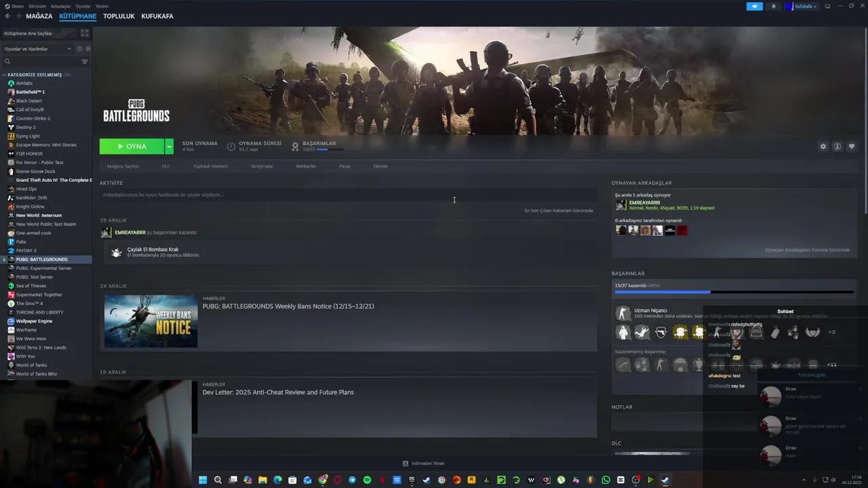Go forward with the right arrow
The image size is (868, 488).
tap(19, 16)
